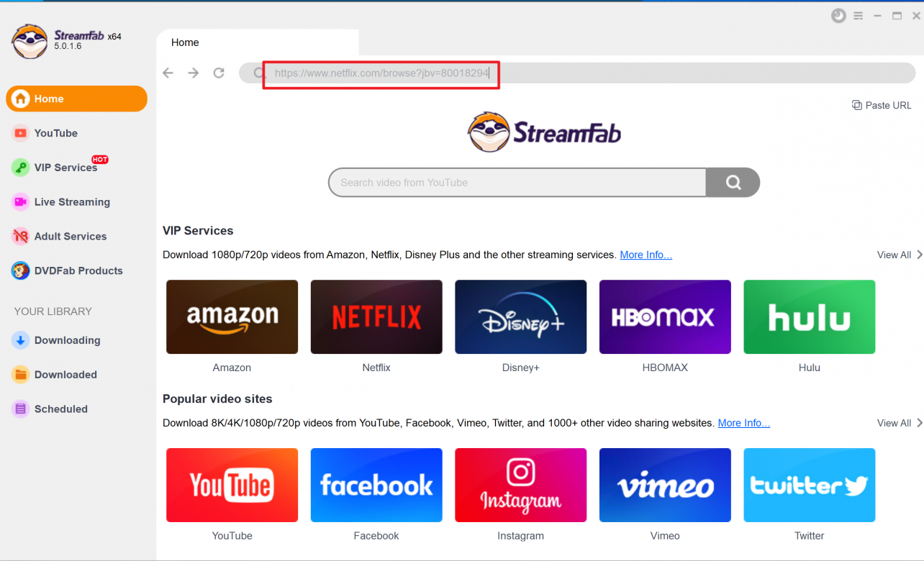This screenshot has height=561, width=924.
Task: Click the DVDFab Products icon
Action: pos(20,270)
